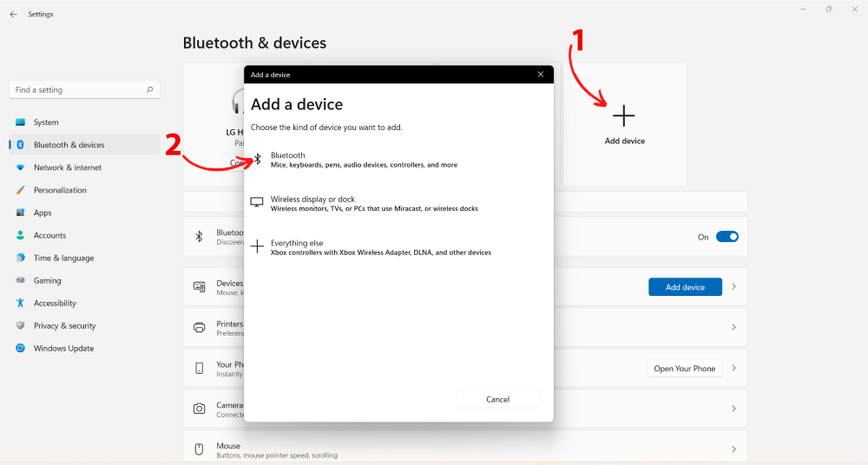The width and height of the screenshot is (868, 465).
Task: Click the Apps sidebar icon
Action: [x=21, y=213]
